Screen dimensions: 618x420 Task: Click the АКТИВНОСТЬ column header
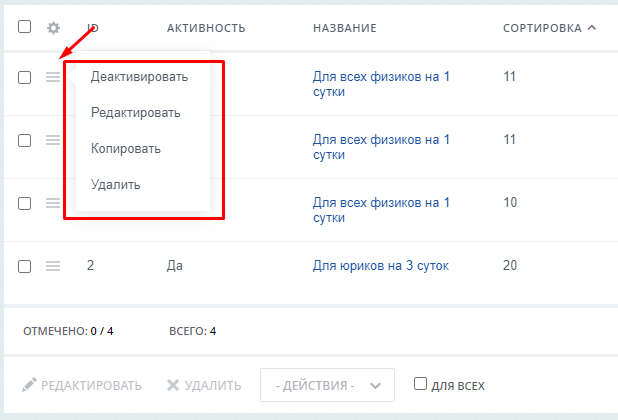(206, 28)
